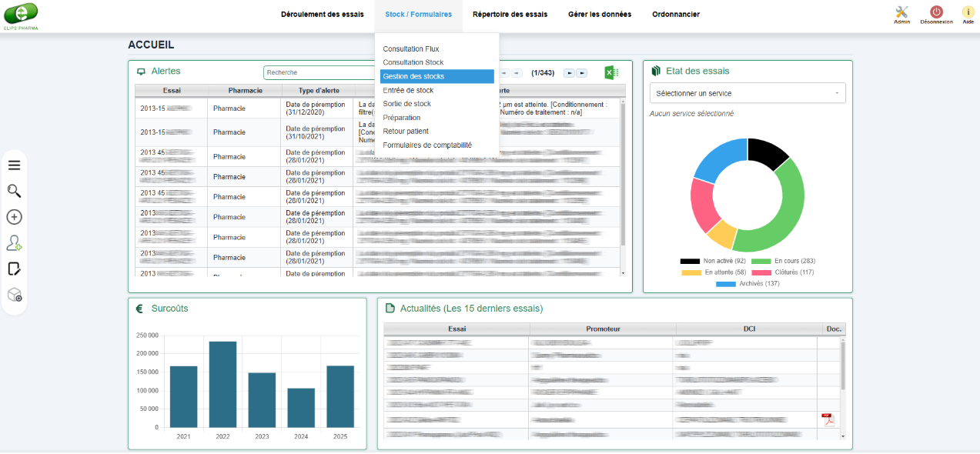
Task: Export alerts using the Excel icon
Action: (x=611, y=72)
